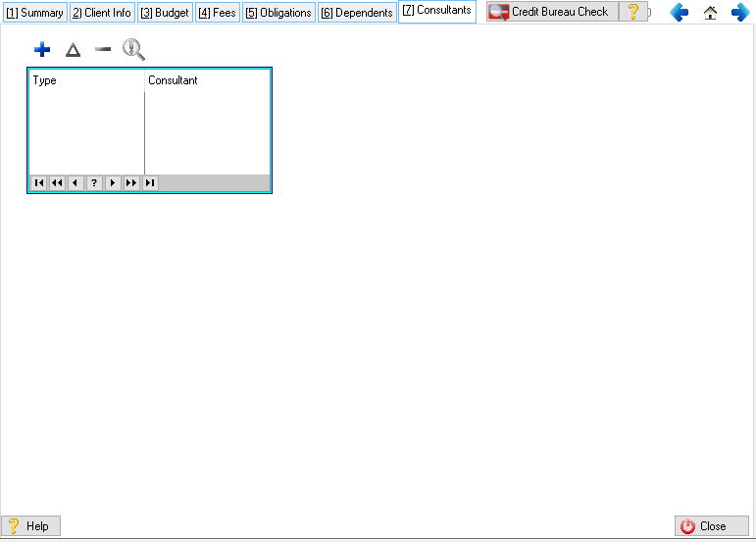Click the home icon

tap(710, 13)
